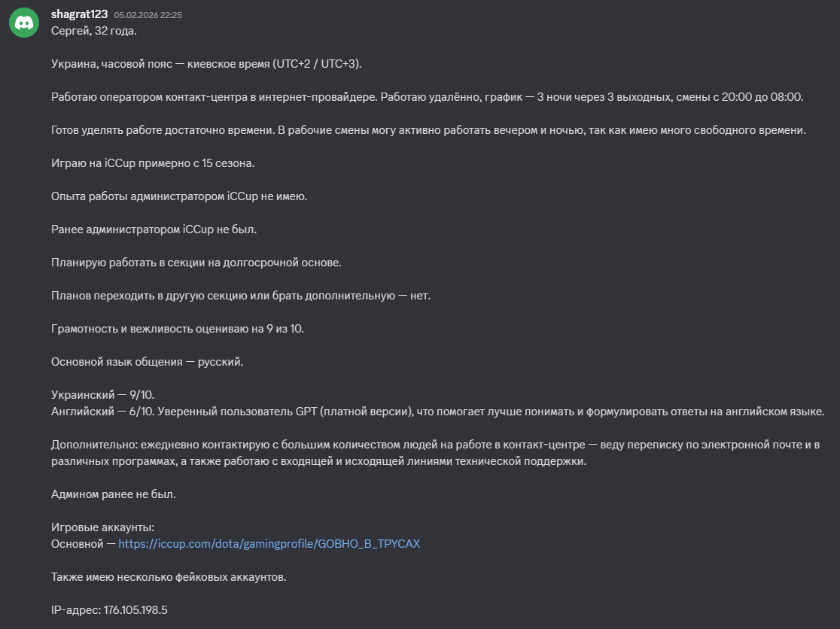The image size is (840, 629).
Task: Open shagrat123 user profile from username
Action: pyautogui.click(x=79, y=14)
